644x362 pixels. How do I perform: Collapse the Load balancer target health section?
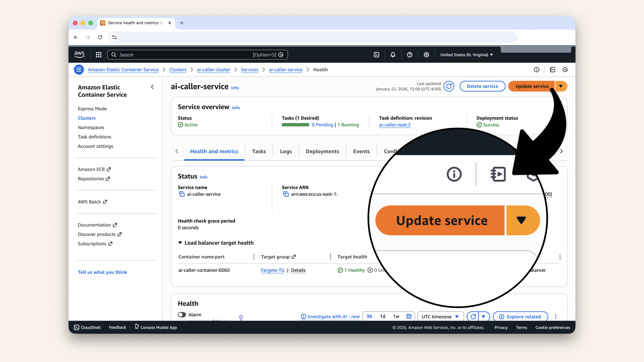tap(180, 243)
